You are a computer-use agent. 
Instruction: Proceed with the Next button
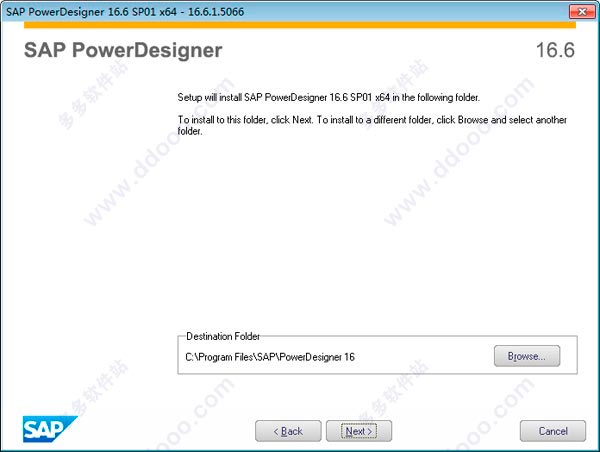click(x=359, y=431)
